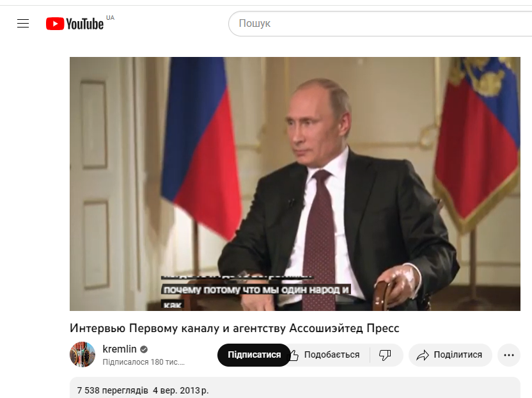Open the hamburger guide menu
The image size is (532, 398).
pos(23,24)
